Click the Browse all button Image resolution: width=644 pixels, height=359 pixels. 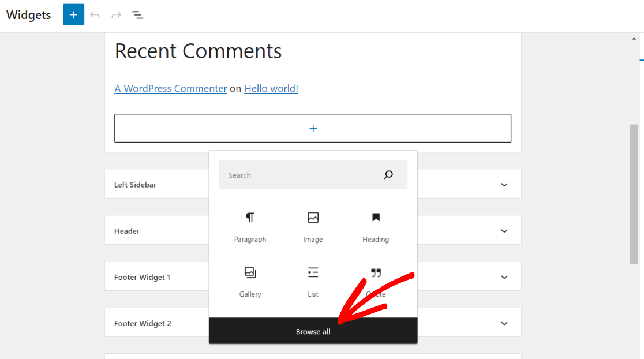tap(313, 331)
